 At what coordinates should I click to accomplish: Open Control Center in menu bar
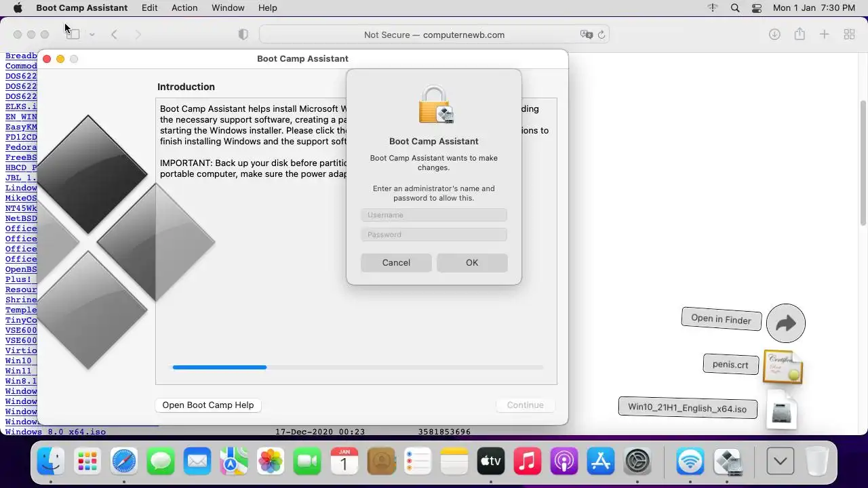pos(757,8)
